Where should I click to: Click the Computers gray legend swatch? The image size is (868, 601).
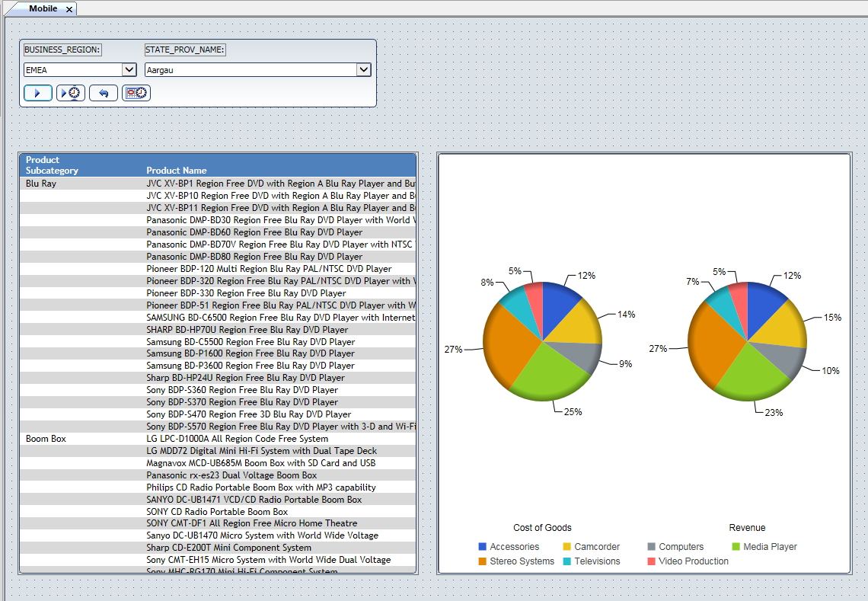pos(652,547)
